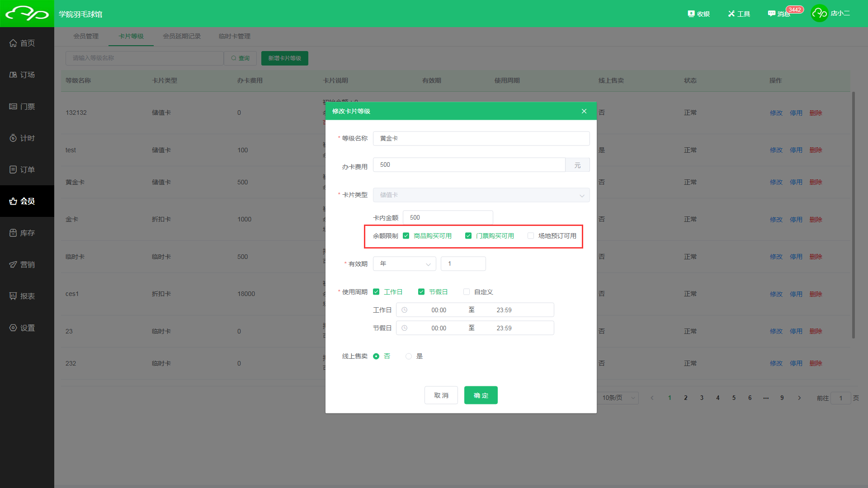Open the 卡片类型 储值卡 dropdown
Viewport: 868px width, 488px height.
[481, 195]
